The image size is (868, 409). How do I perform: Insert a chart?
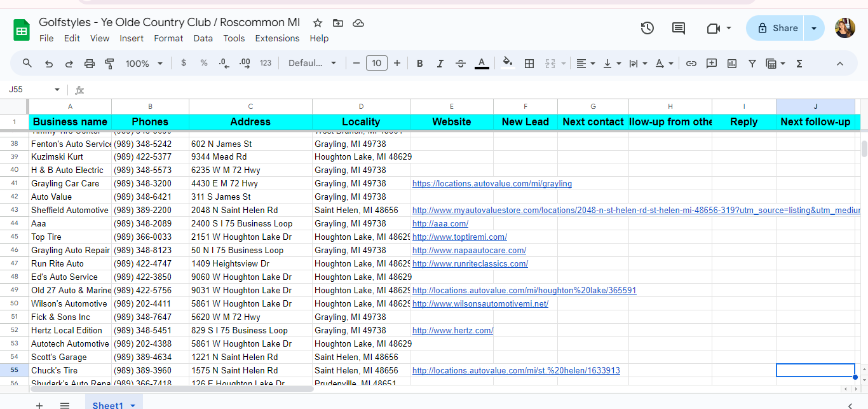click(x=732, y=63)
